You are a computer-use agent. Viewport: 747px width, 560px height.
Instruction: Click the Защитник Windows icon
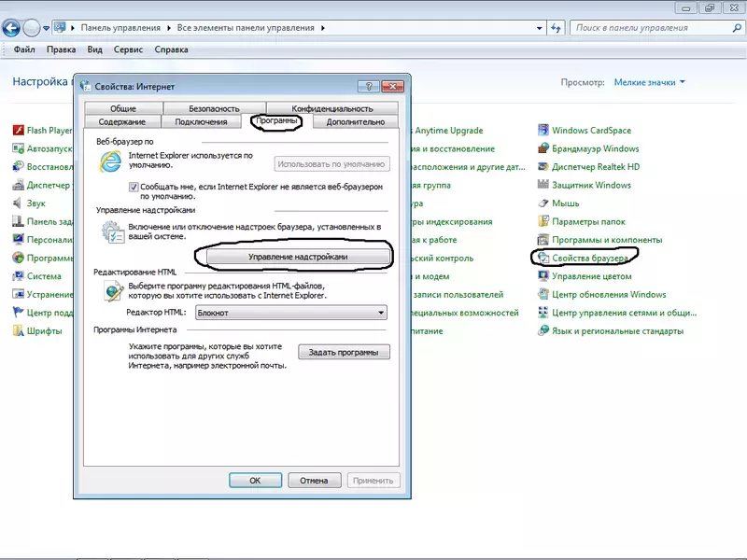coord(543,185)
